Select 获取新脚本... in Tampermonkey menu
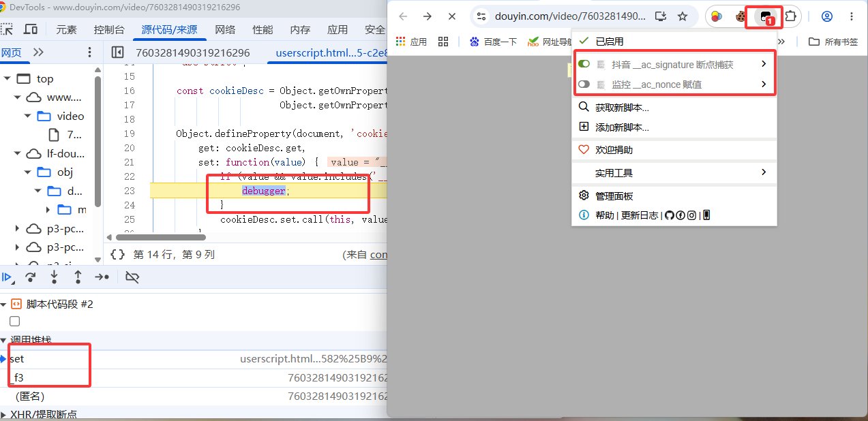Viewport: 868px width, 421px height. click(674, 107)
